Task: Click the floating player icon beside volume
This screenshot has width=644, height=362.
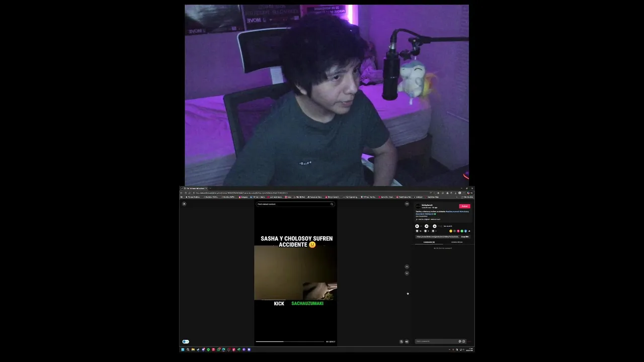Action: click(401, 341)
